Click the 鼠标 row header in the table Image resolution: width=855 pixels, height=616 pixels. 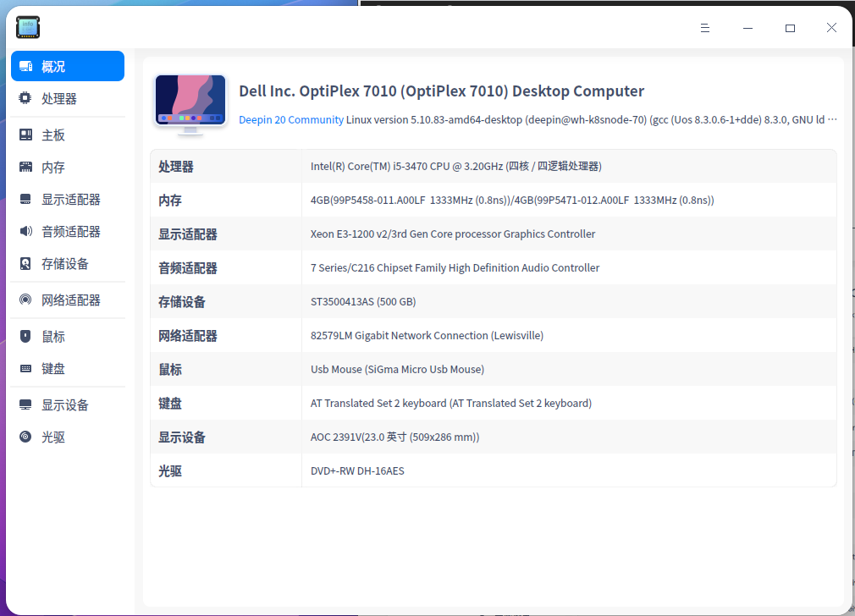(x=169, y=369)
